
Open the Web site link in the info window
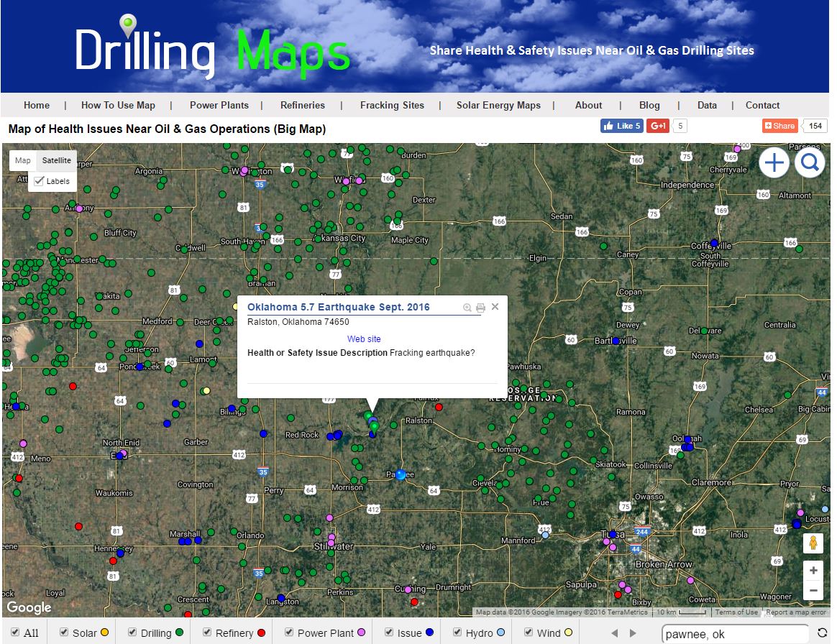click(x=364, y=339)
